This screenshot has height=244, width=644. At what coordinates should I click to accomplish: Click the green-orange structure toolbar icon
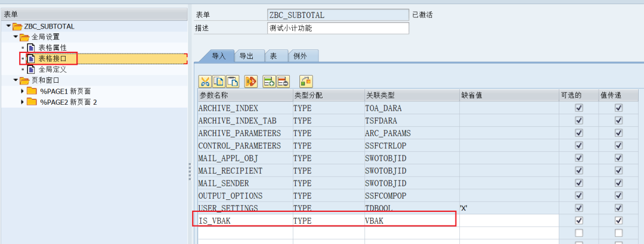click(x=306, y=81)
